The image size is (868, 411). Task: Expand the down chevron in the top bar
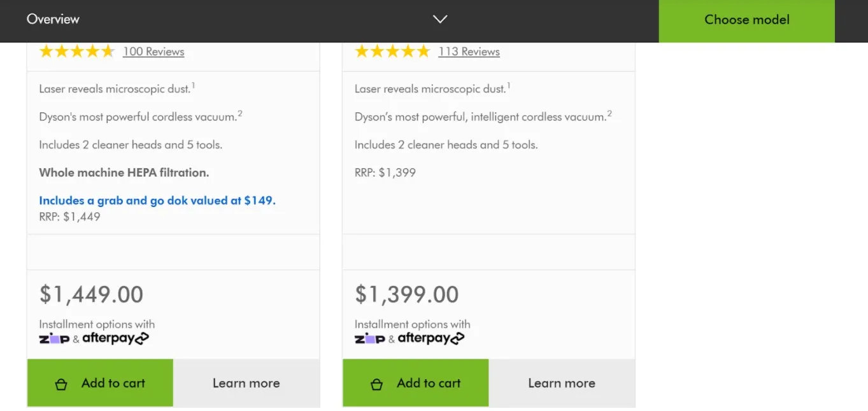tap(440, 19)
